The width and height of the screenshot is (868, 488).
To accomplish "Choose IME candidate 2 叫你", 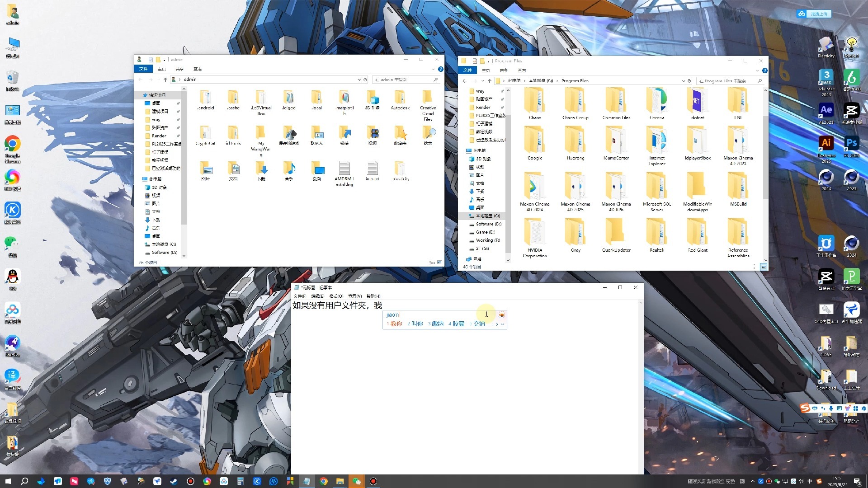I will click(415, 324).
